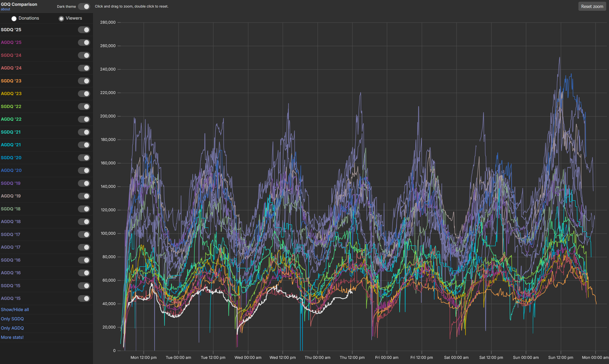
Task: Toggle the SGDQ '21 series switch
Action: pyautogui.click(x=84, y=132)
